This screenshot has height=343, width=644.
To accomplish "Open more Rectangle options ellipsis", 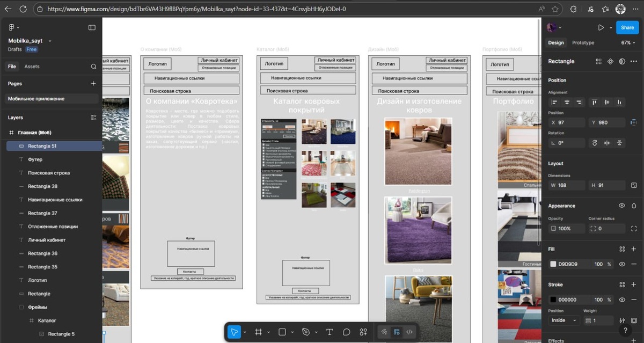I will coord(634,61).
